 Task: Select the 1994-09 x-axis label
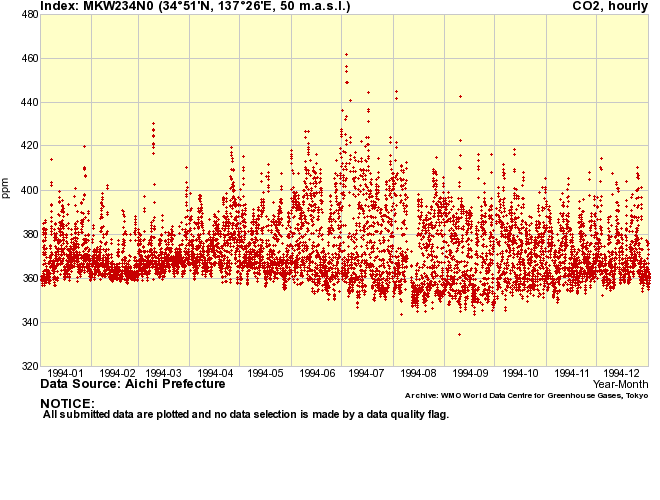click(470, 373)
